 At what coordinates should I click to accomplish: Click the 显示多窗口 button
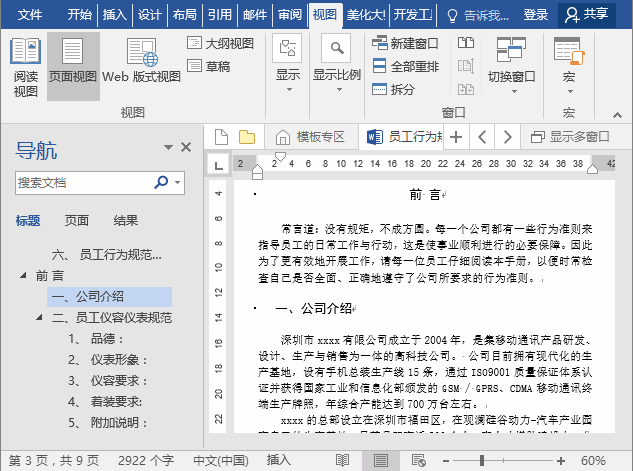[x=569, y=136]
